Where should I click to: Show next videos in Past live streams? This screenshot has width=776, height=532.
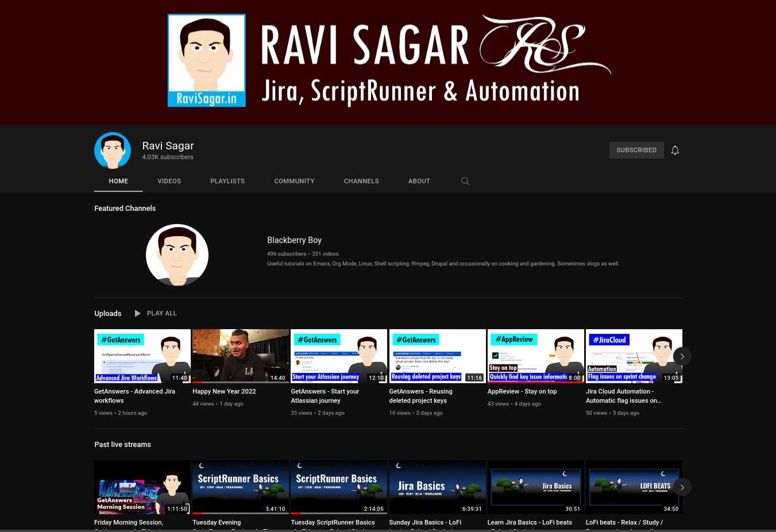point(682,487)
